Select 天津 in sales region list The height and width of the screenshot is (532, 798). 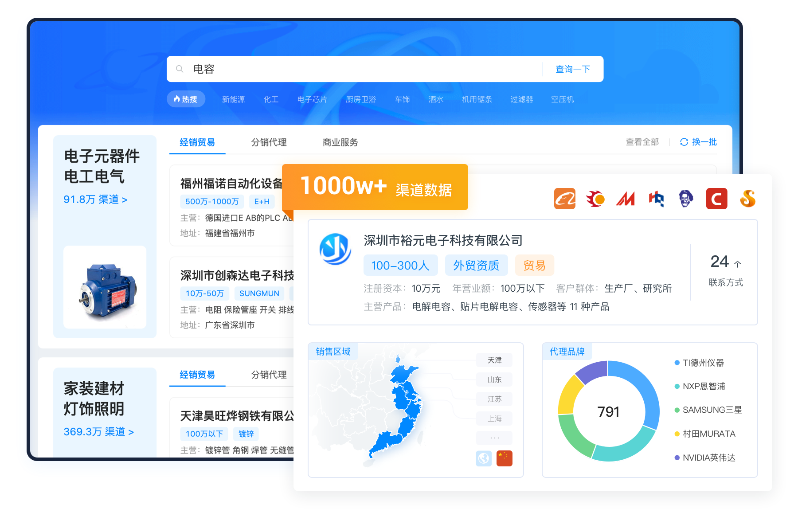click(494, 360)
